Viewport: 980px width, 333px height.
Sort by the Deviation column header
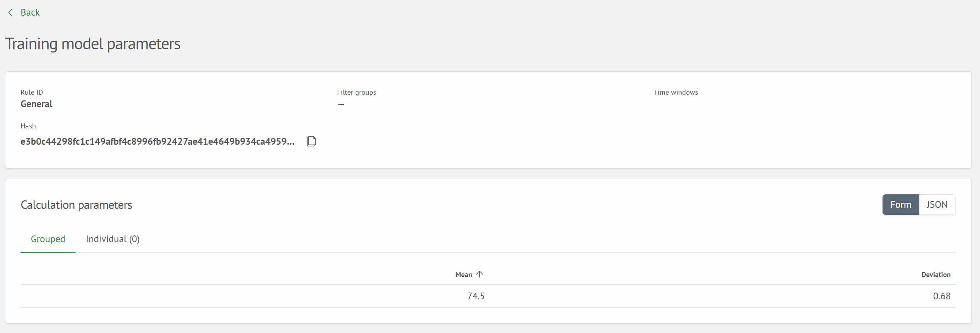click(x=935, y=274)
